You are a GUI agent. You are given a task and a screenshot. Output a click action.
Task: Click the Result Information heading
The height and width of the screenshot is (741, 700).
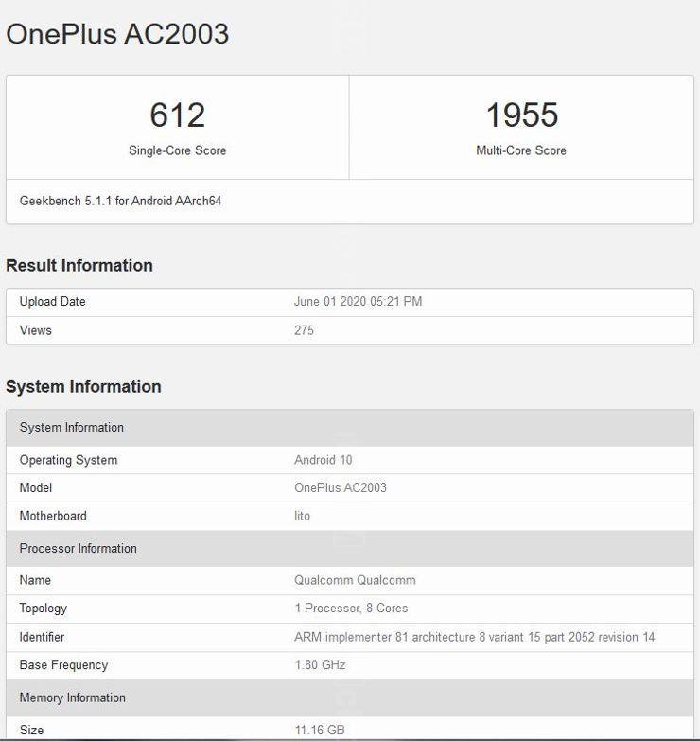point(79,266)
